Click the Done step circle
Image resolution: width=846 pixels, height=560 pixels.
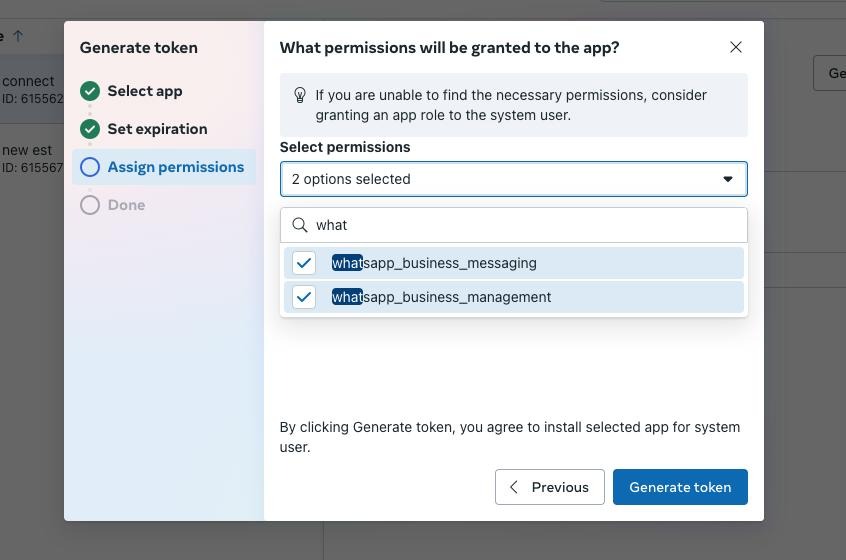tap(90, 205)
